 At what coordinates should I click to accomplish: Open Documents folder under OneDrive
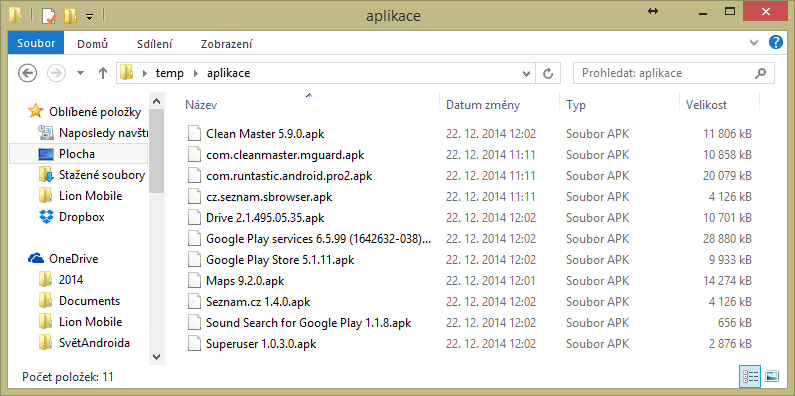click(89, 301)
